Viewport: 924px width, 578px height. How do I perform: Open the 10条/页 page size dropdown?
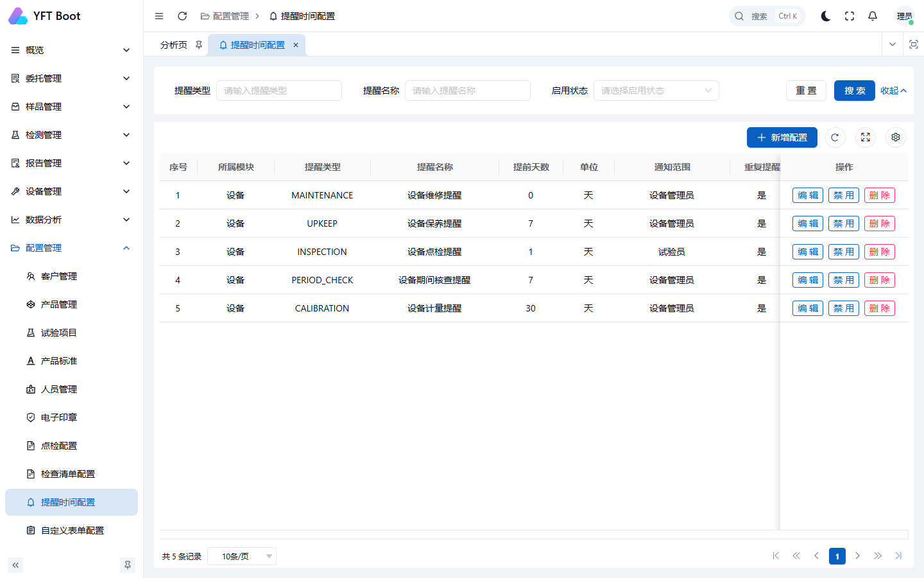click(x=242, y=556)
